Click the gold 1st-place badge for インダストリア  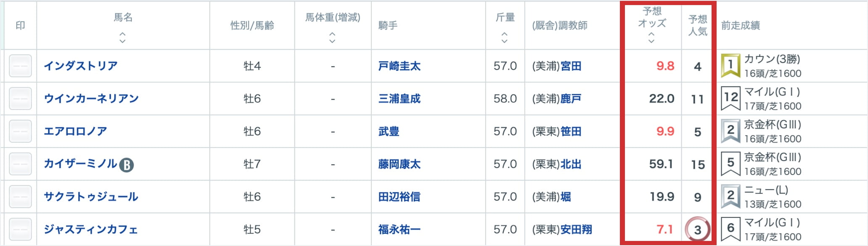(x=730, y=65)
